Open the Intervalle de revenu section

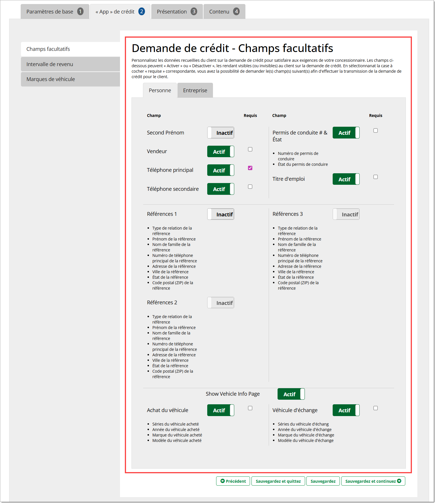click(x=70, y=64)
